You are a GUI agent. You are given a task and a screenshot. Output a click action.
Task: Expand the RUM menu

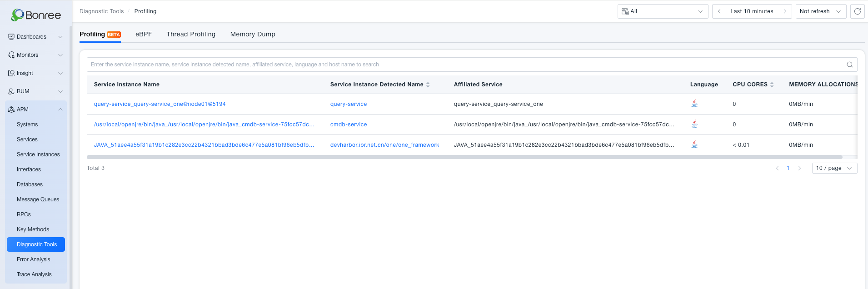[x=60, y=91]
